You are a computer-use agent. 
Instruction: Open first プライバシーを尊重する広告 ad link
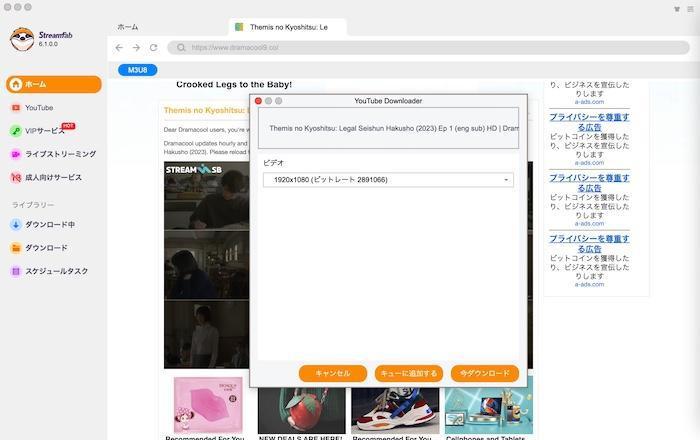589,122
